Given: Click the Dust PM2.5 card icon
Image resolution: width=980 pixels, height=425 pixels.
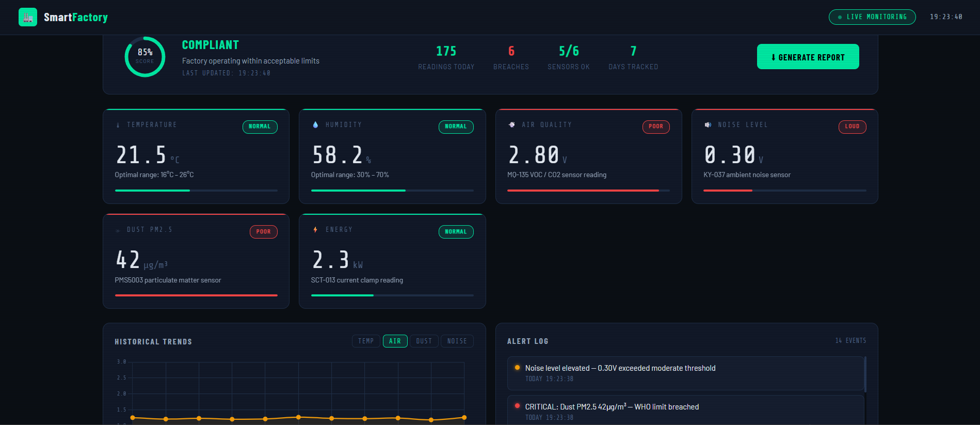Looking at the screenshot, I should [x=118, y=230].
